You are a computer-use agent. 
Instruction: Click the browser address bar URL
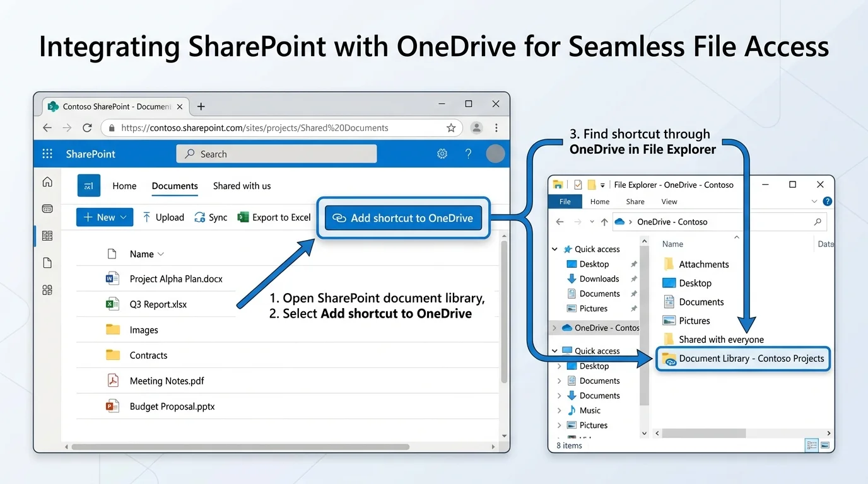coord(255,128)
